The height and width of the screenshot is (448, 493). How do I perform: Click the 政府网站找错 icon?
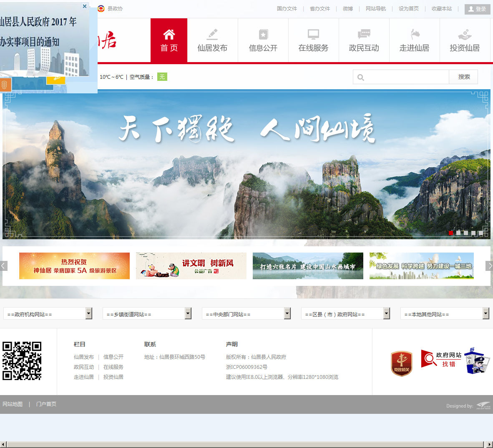(441, 359)
